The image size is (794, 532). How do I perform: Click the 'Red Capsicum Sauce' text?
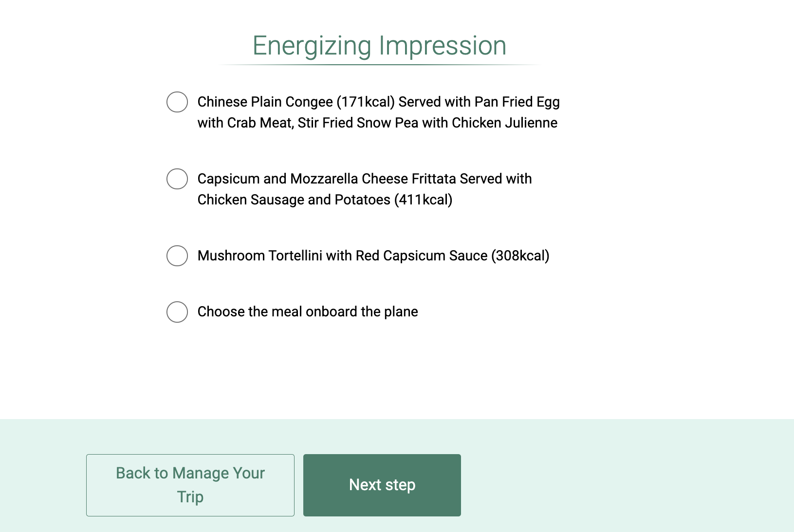tap(422, 256)
